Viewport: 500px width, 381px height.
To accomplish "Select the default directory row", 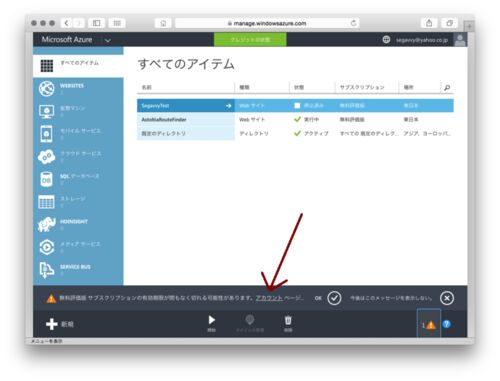I will 295,133.
